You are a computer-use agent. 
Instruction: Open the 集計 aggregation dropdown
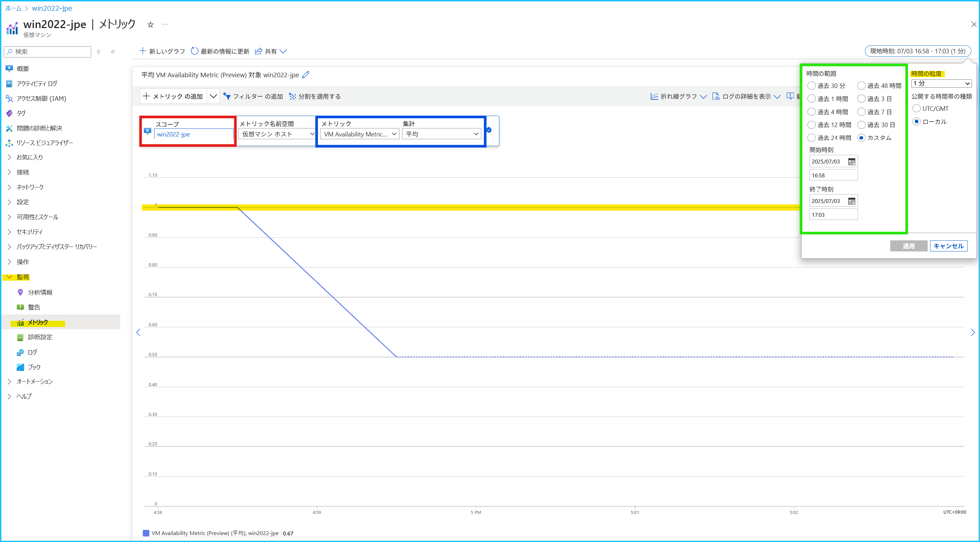442,134
